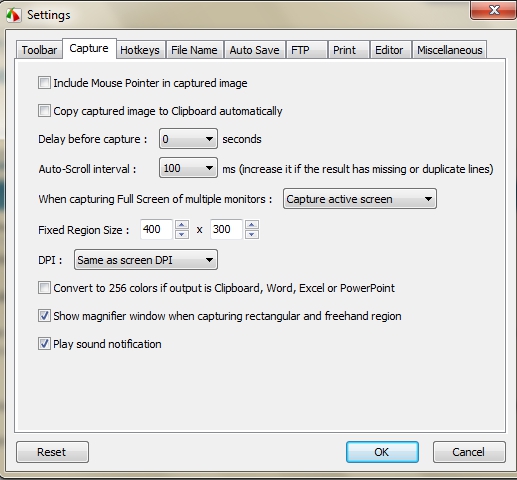Decrease Fixed Region height with down arrow
The image size is (517, 480).
252,234
